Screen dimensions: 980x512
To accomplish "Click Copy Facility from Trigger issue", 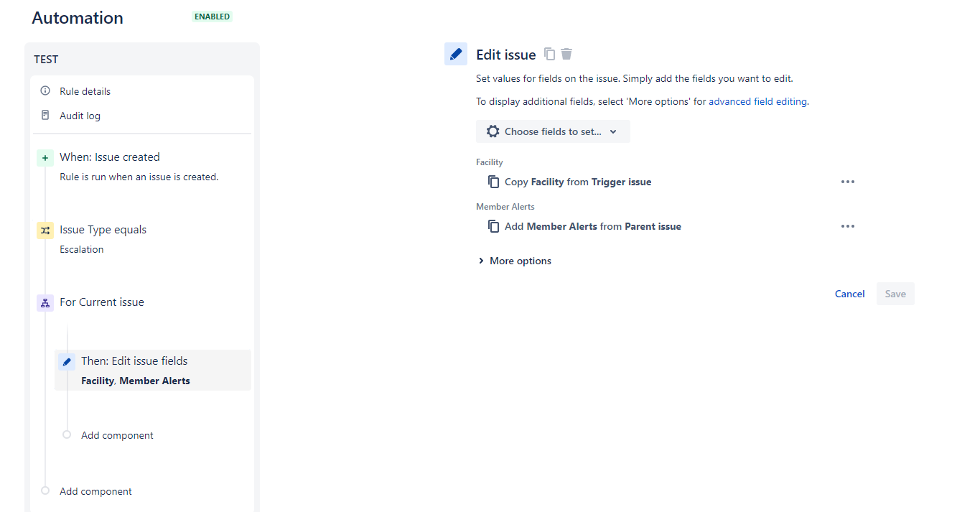I will click(x=578, y=182).
